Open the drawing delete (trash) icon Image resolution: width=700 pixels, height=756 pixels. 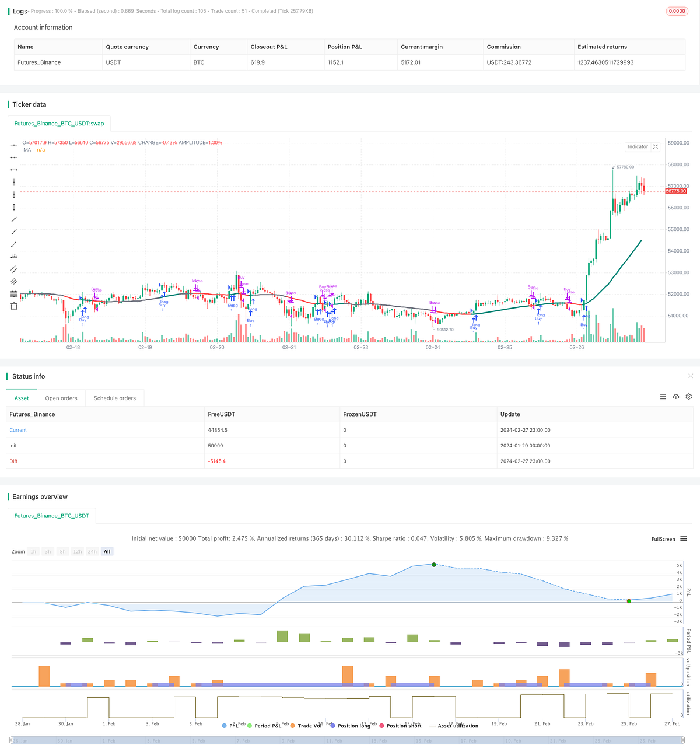pyautogui.click(x=13, y=306)
